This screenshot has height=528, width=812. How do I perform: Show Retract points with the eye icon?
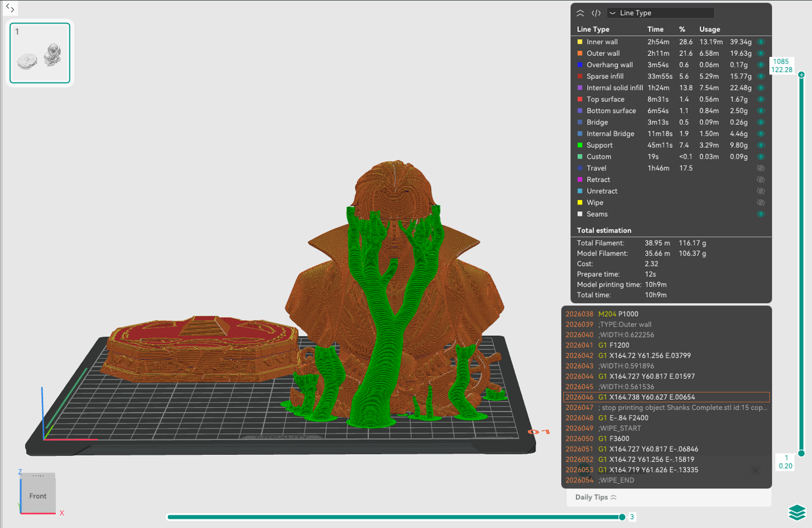[761, 180]
